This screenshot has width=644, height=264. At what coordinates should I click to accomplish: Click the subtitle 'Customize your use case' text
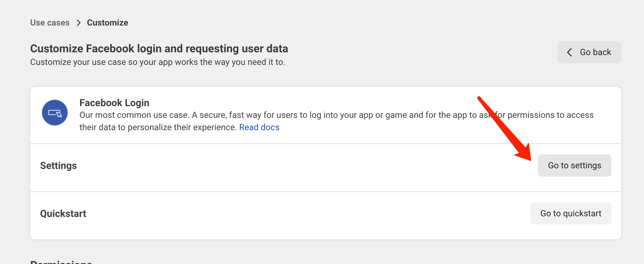(158, 62)
